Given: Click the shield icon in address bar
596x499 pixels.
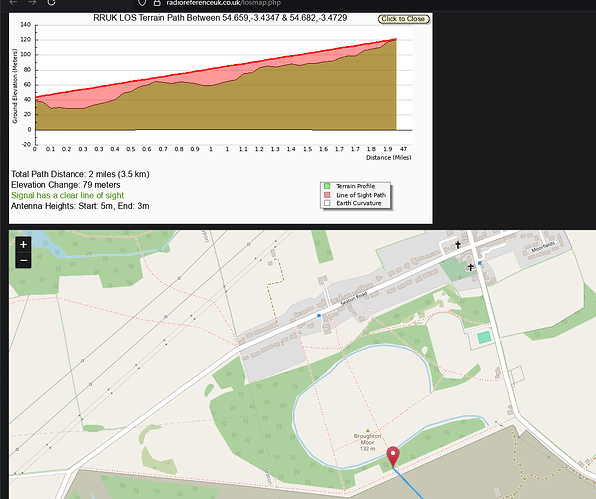Looking at the screenshot, I should pyautogui.click(x=142, y=3).
